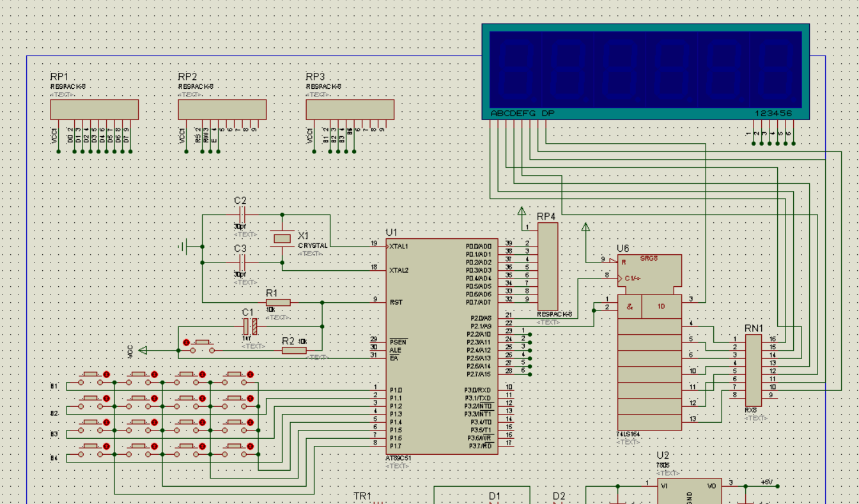This screenshot has height=504, width=859.
Task: Click the B1 keypad row terminal label
Action: tap(54, 386)
